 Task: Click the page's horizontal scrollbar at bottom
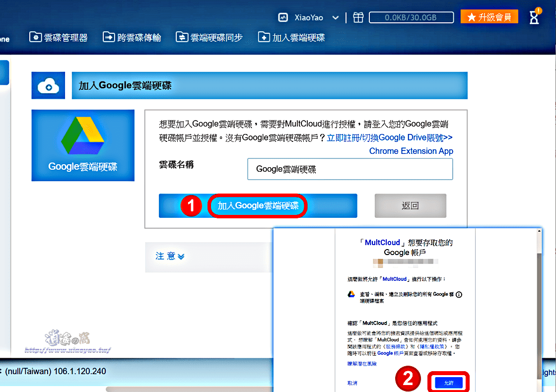(190, 389)
